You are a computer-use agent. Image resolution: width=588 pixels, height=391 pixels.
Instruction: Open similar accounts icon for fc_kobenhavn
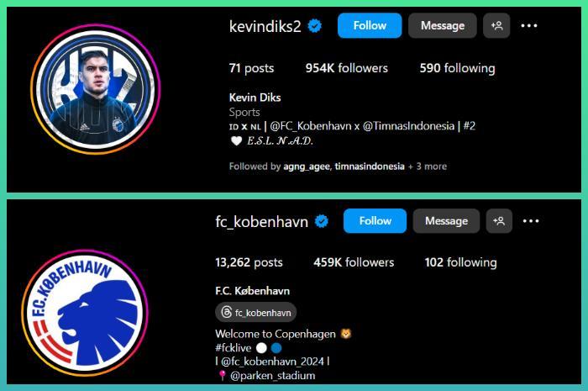pos(499,221)
